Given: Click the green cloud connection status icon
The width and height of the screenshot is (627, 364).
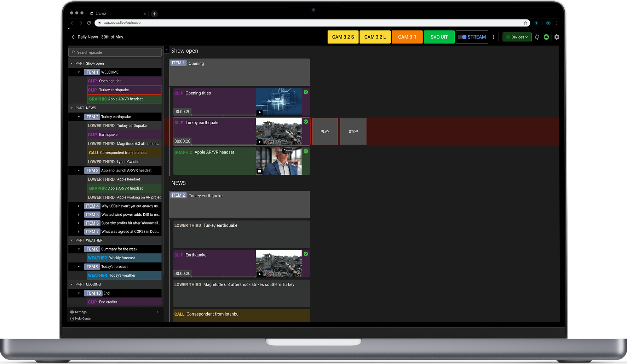Looking at the screenshot, I should click(x=547, y=37).
